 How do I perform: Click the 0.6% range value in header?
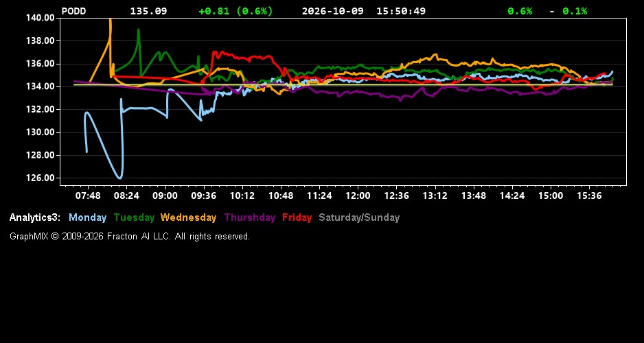point(520,11)
